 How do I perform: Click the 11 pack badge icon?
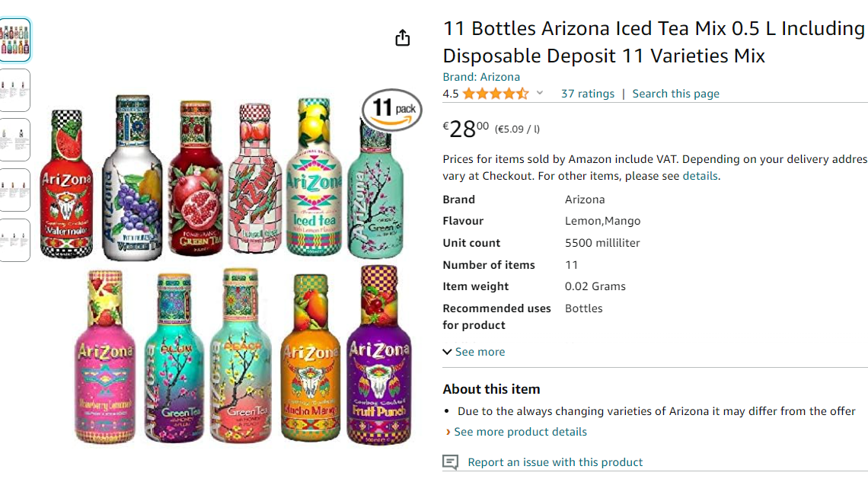click(391, 110)
